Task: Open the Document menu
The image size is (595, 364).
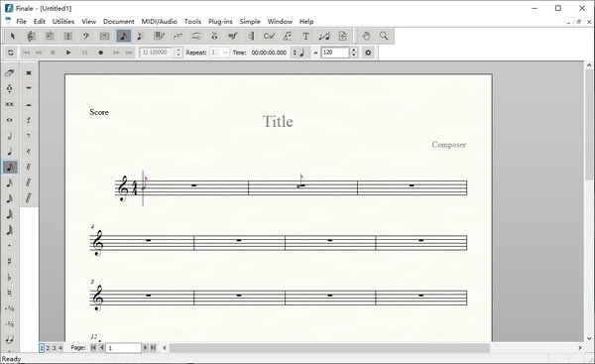Action: [119, 21]
